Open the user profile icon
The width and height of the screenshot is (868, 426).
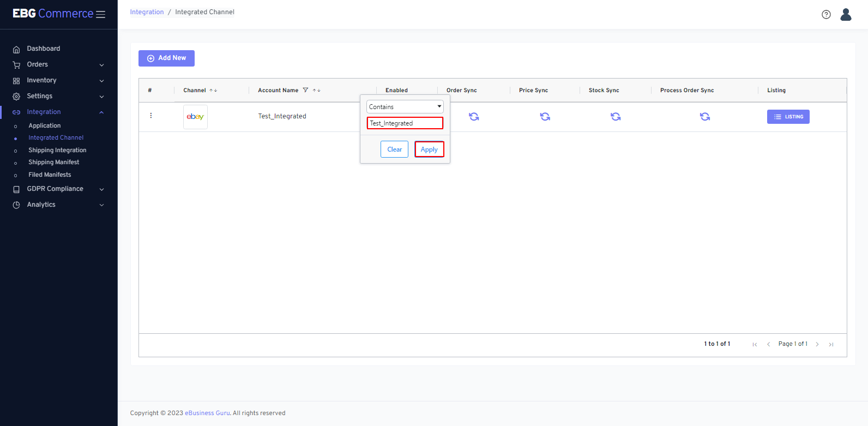click(846, 15)
